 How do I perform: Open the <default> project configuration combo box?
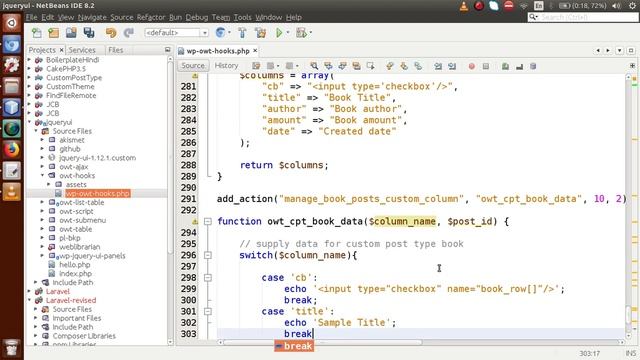click(x=176, y=33)
